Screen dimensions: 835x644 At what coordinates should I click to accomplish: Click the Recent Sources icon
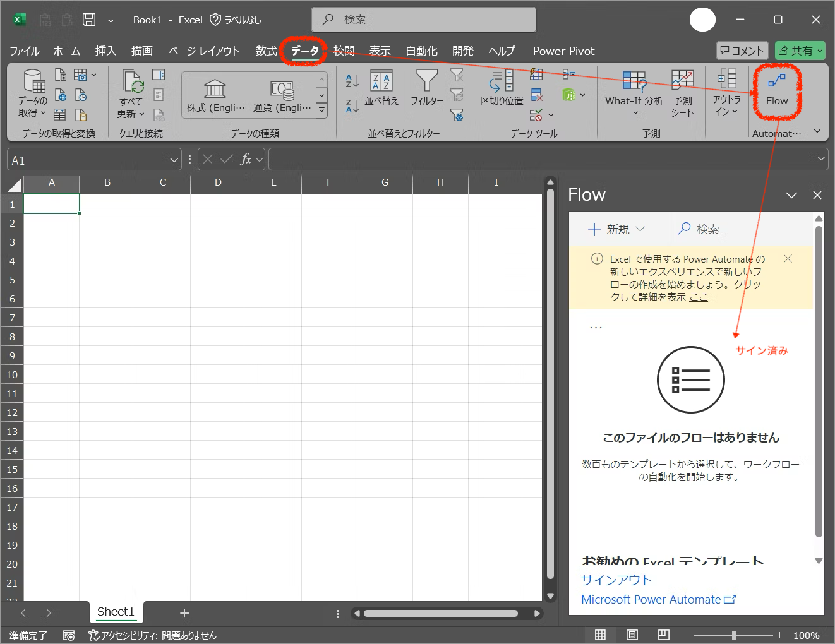pyautogui.click(x=81, y=95)
